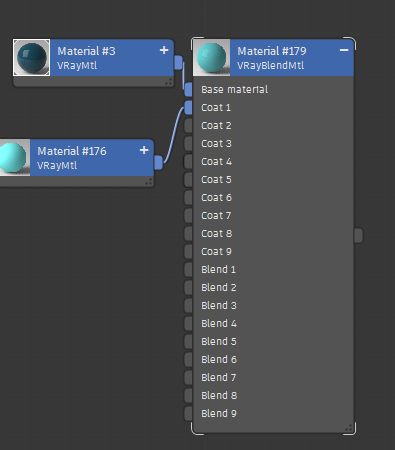This screenshot has width=395, height=450.
Task: Click the Blend 1 slot label
Action: (219, 270)
